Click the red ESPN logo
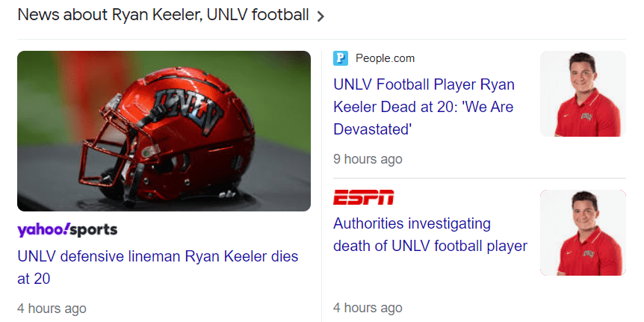Image resolution: width=644 pixels, height=322 pixels. [363, 198]
